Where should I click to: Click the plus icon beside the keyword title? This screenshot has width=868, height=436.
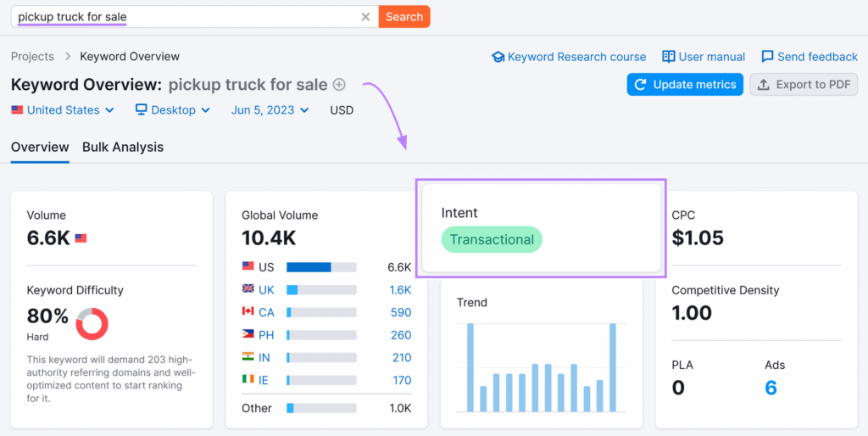pyautogui.click(x=339, y=85)
